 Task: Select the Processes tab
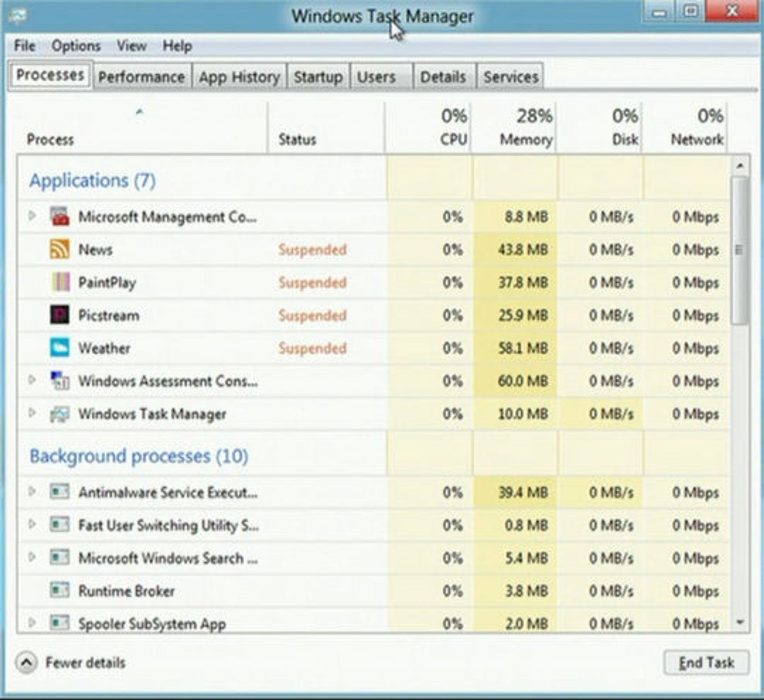point(50,75)
